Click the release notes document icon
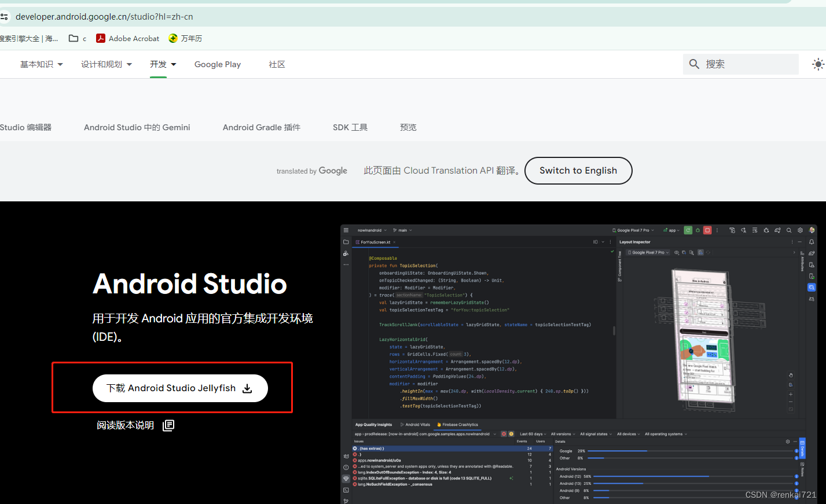The height and width of the screenshot is (504, 826). click(x=168, y=425)
